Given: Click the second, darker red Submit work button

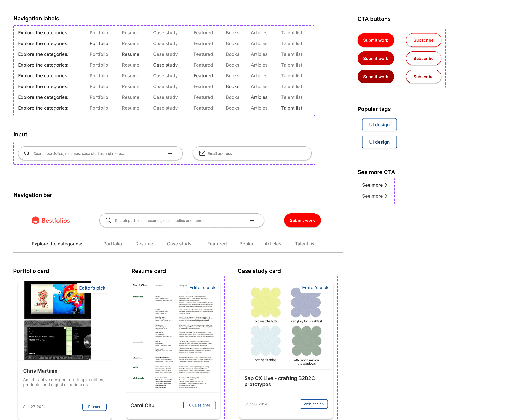Looking at the screenshot, I should click(x=376, y=58).
